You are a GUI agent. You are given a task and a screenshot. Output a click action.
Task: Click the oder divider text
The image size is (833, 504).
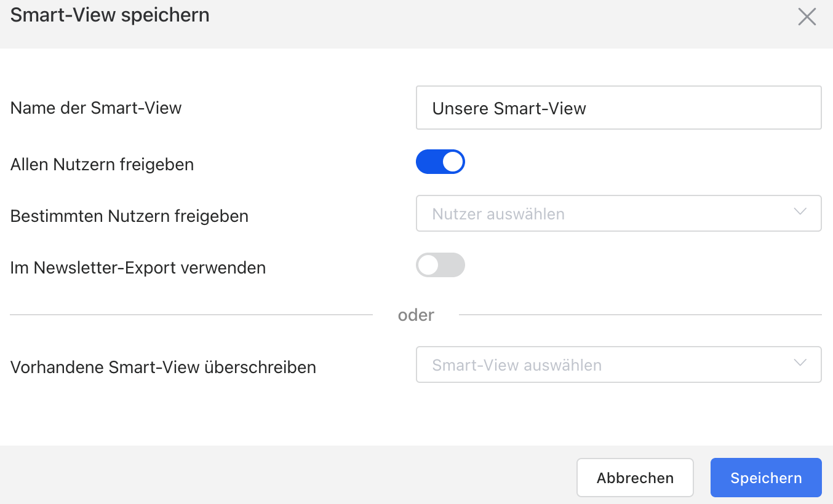[x=416, y=315]
